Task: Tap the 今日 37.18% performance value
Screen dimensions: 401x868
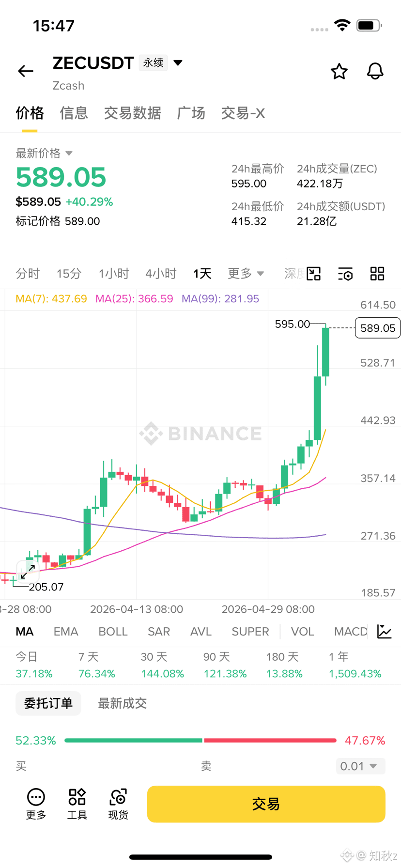Action: (x=34, y=674)
